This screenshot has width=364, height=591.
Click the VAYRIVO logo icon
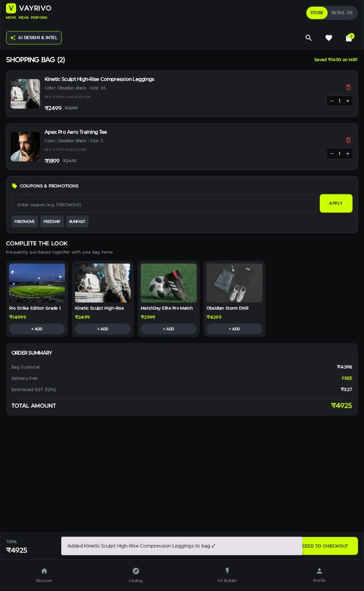pyautogui.click(x=11, y=8)
